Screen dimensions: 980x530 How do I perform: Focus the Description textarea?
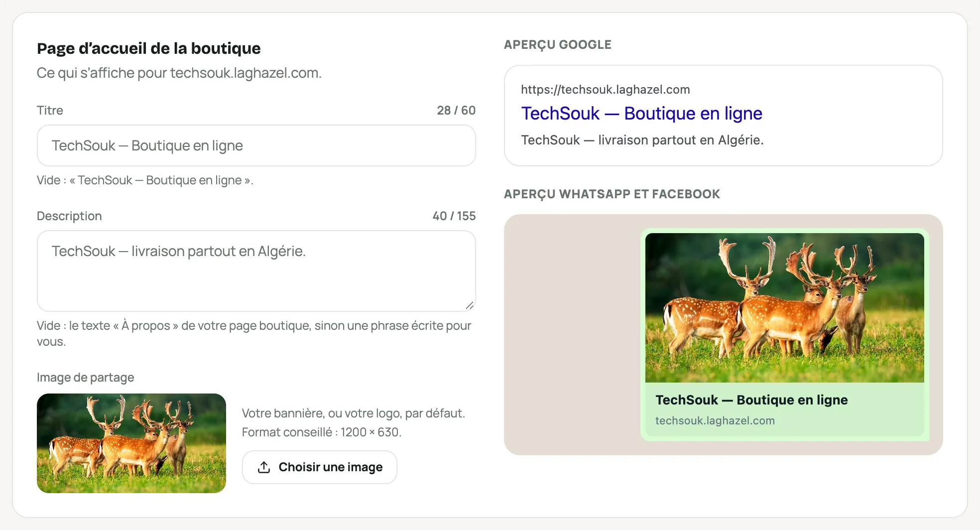[256, 271]
